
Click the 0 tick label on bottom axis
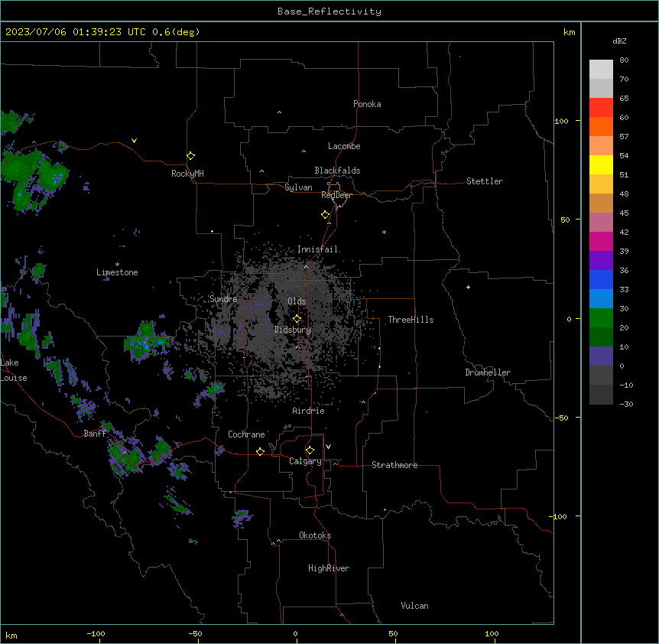[295, 633]
